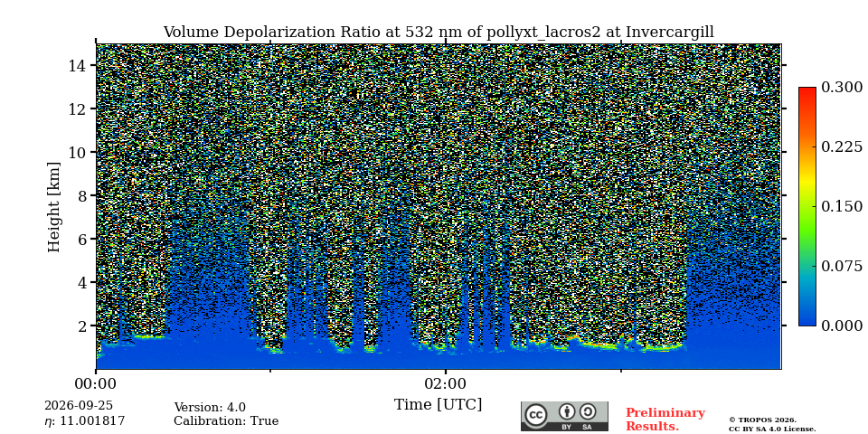868x434 pixels.
Task: Click the 0.150 colorbar label
Action: pyautogui.click(x=842, y=206)
